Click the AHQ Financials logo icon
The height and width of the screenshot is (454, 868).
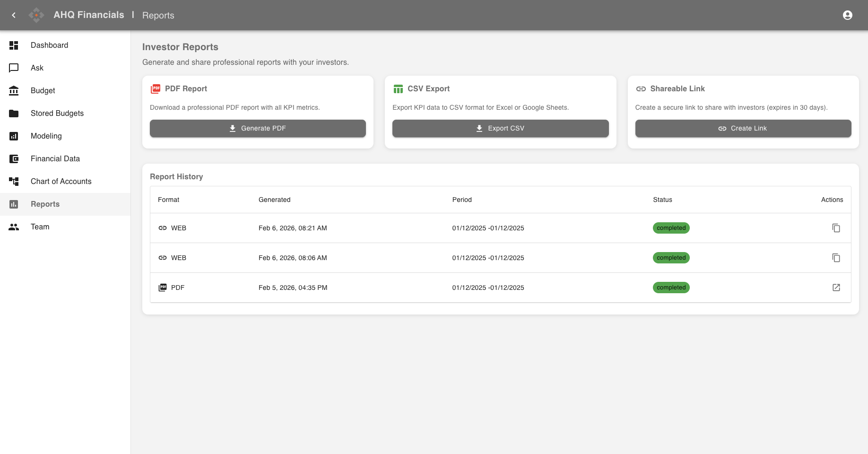[x=36, y=15]
